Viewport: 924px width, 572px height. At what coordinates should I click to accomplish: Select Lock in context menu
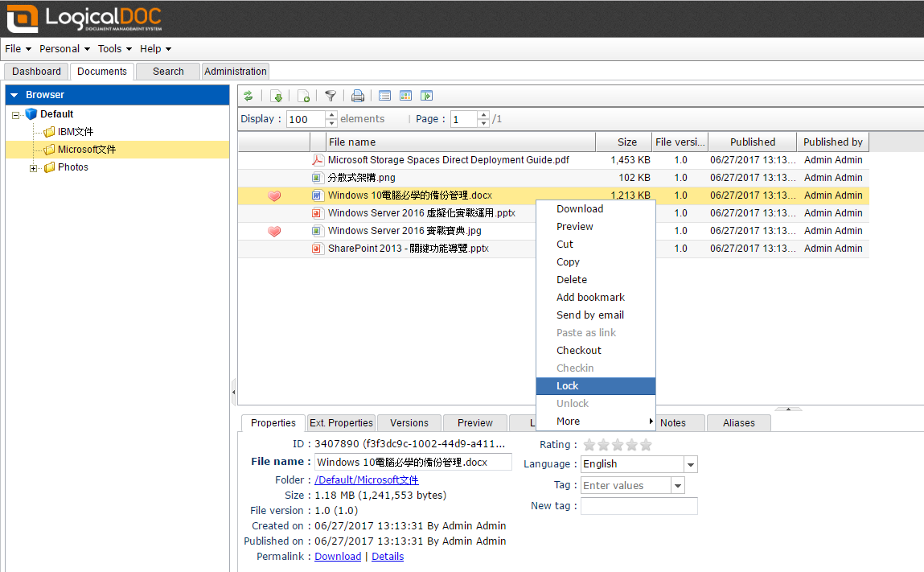[x=596, y=385]
